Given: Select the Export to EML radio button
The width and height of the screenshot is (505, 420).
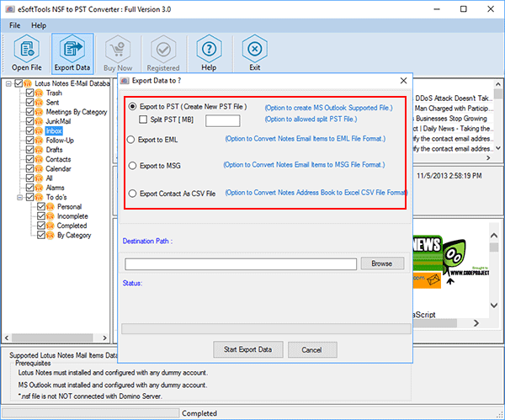Looking at the screenshot, I should (130, 140).
